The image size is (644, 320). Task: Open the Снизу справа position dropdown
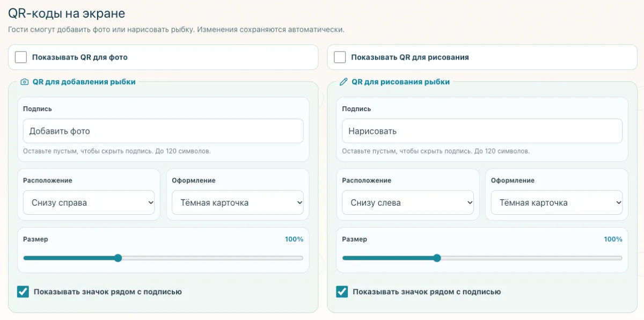[x=89, y=202]
